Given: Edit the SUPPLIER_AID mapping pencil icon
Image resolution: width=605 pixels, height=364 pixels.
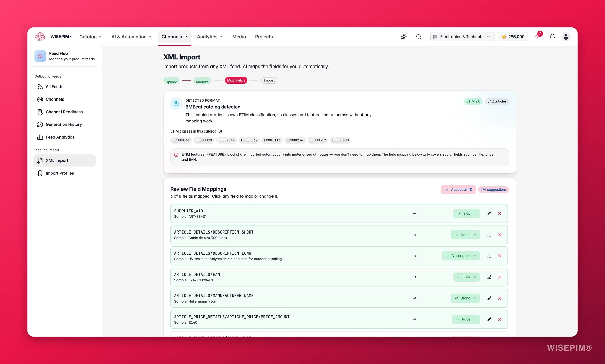Looking at the screenshot, I should click(x=489, y=213).
